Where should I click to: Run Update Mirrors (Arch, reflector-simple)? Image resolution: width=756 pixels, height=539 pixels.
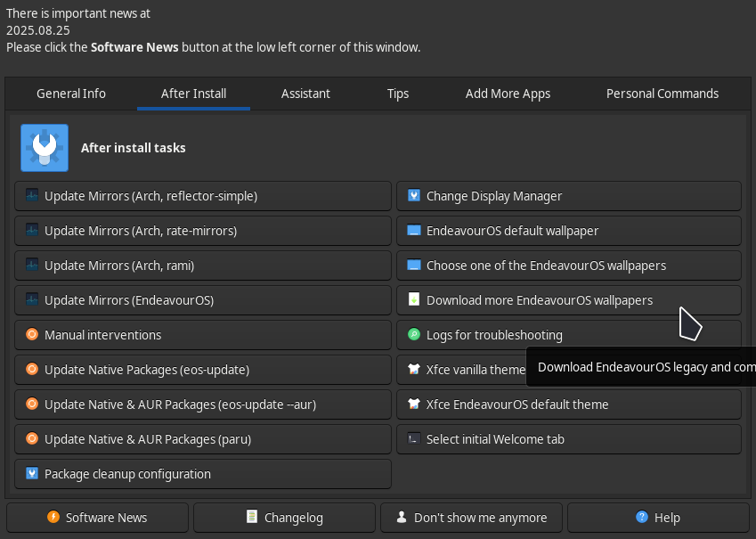(x=203, y=196)
